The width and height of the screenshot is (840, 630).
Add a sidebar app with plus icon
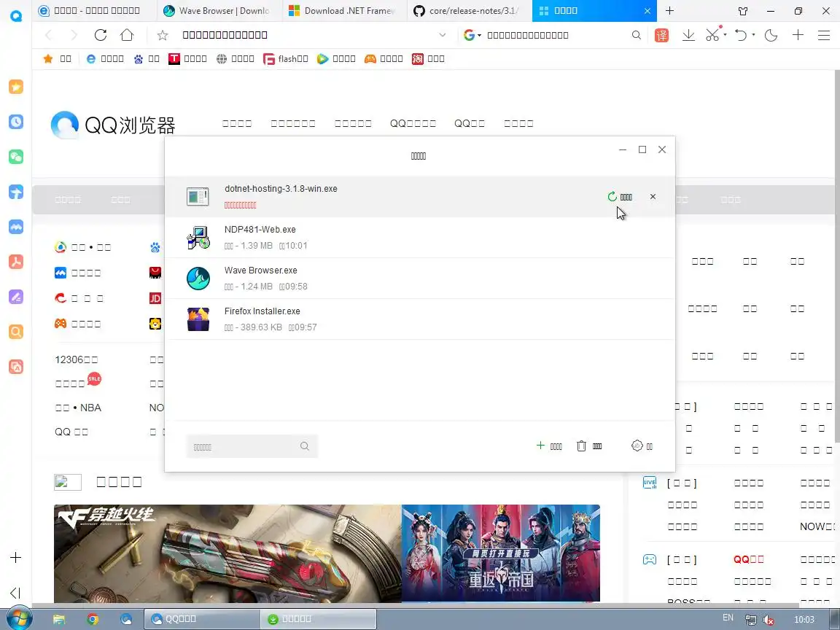point(15,557)
